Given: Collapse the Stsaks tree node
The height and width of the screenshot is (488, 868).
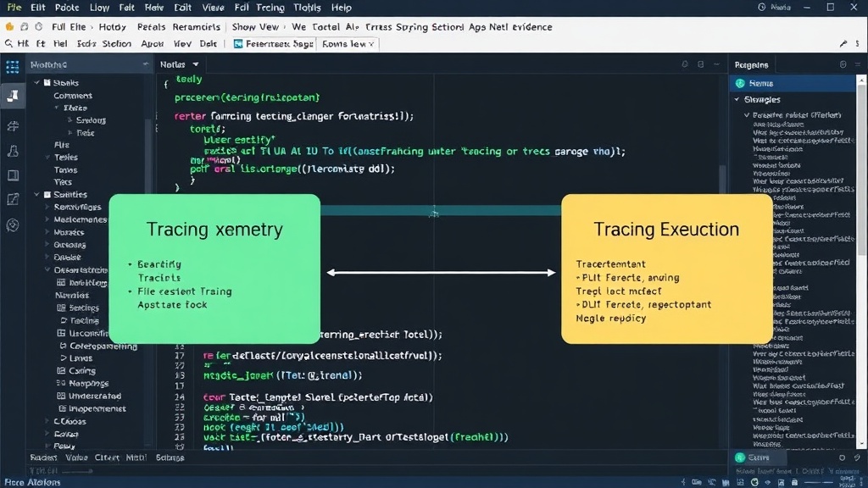Looking at the screenshot, I should point(37,82).
